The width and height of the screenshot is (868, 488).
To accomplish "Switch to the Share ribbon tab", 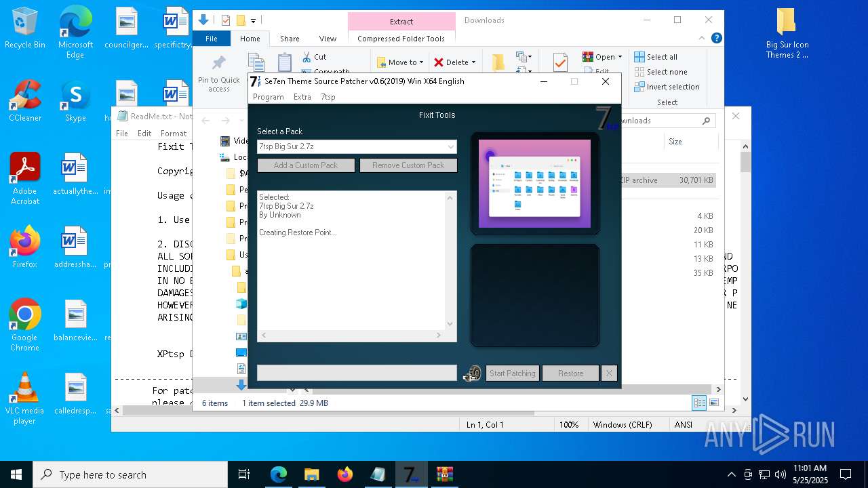I will point(290,39).
